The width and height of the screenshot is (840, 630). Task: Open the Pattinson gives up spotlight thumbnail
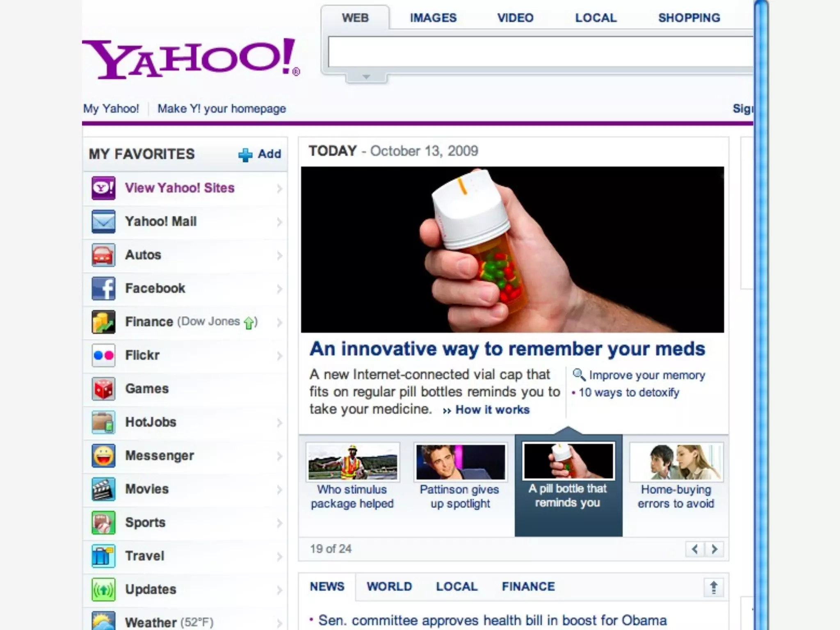(x=460, y=462)
